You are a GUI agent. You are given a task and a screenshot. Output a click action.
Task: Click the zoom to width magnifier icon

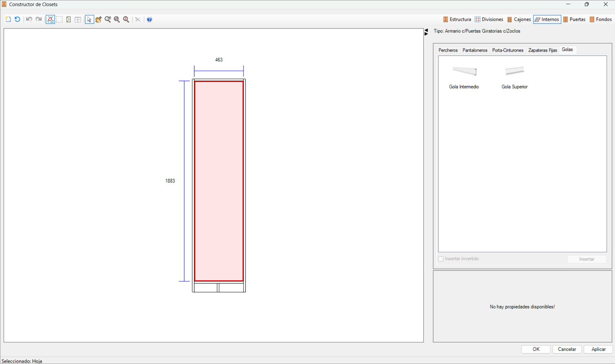click(117, 20)
